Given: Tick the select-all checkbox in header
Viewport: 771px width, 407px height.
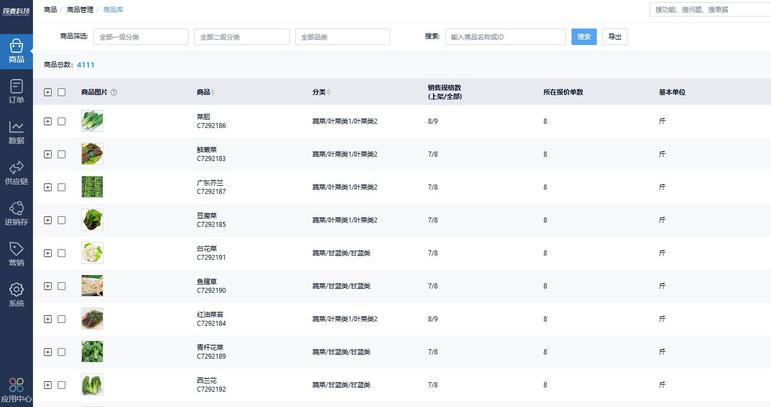Looking at the screenshot, I should (61, 92).
